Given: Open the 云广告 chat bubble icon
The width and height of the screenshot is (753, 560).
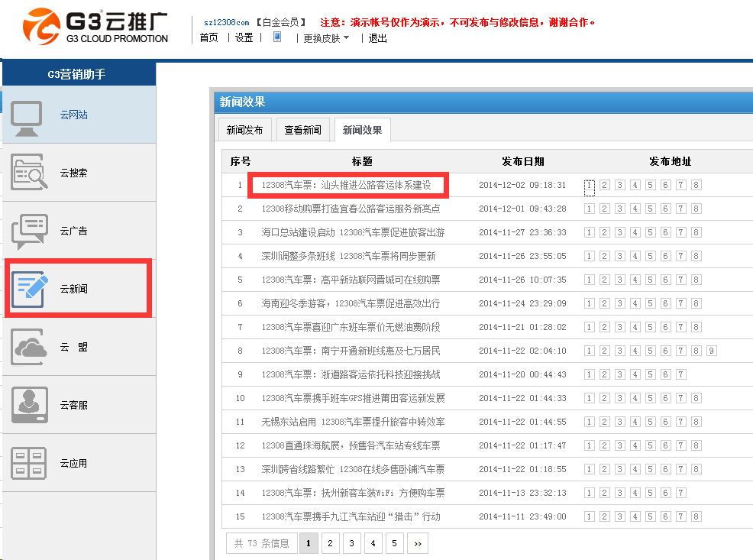Looking at the screenshot, I should [29, 231].
